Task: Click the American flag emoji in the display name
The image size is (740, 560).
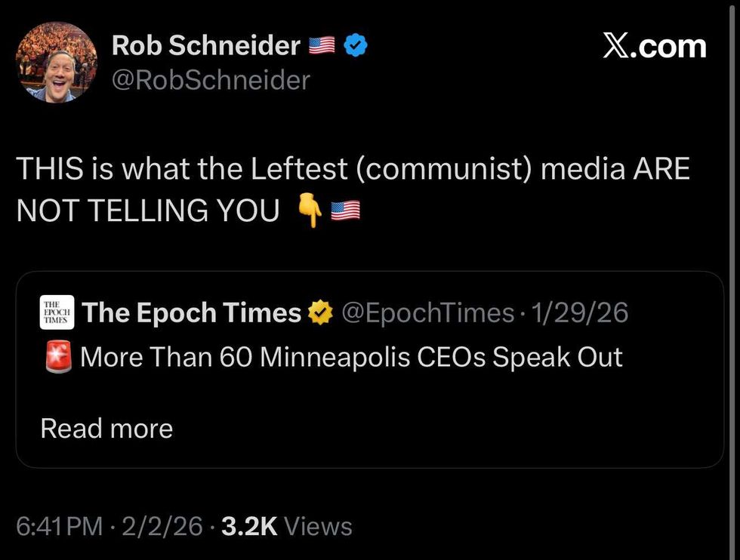Action: pyautogui.click(x=322, y=45)
